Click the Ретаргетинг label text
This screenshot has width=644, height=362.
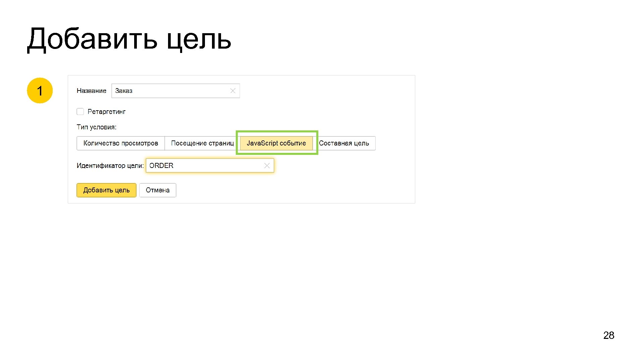(106, 112)
